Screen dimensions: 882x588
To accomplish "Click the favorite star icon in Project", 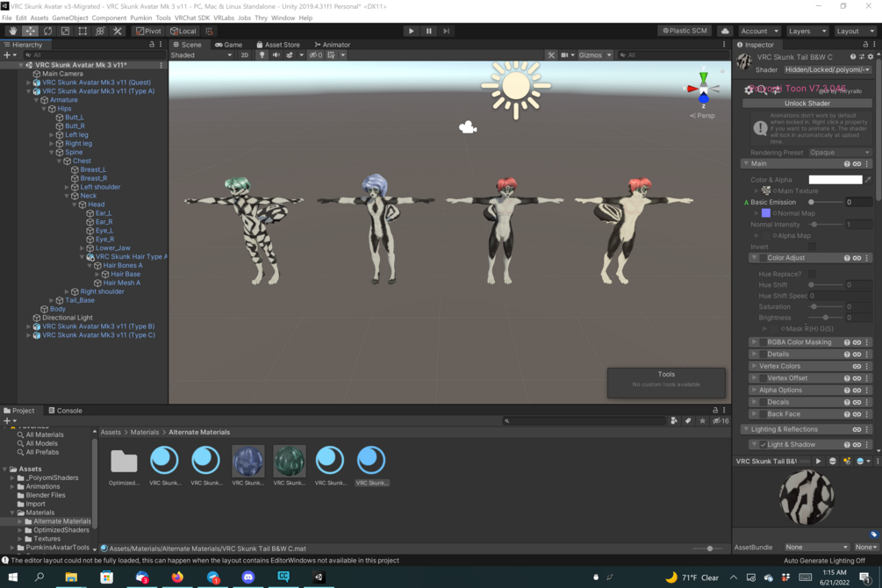I will [x=702, y=421].
